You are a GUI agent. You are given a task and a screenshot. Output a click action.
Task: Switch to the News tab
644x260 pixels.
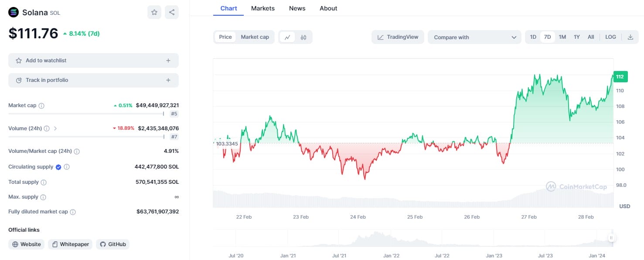(297, 8)
